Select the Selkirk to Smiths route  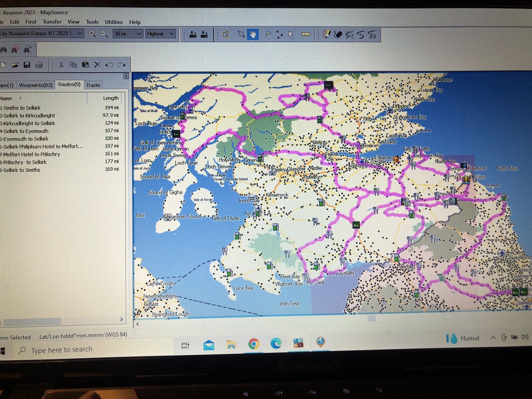tap(60, 170)
